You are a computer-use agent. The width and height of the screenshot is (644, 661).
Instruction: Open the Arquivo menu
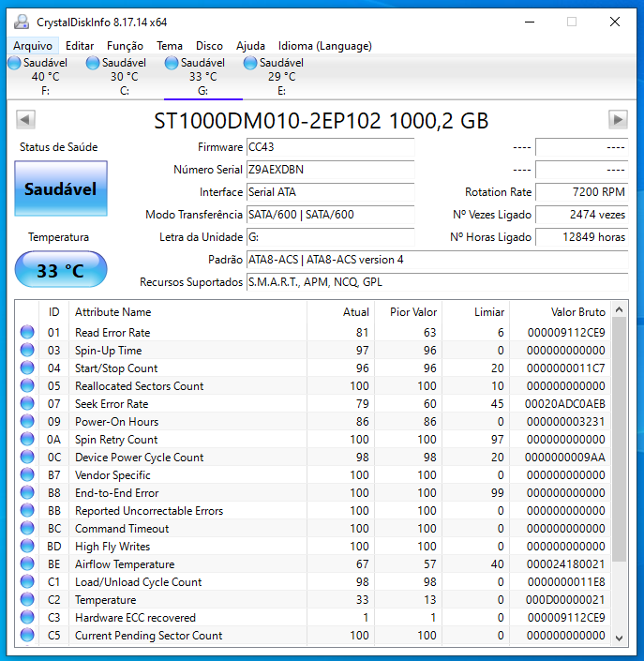33,46
